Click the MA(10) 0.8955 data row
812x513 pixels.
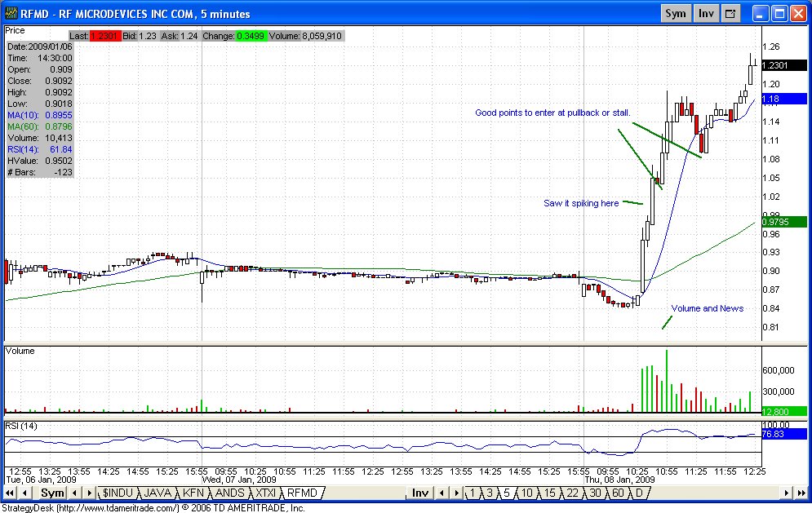(40, 115)
